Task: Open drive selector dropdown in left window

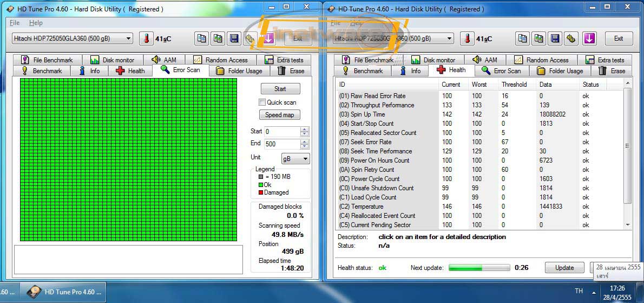Action: pos(72,38)
